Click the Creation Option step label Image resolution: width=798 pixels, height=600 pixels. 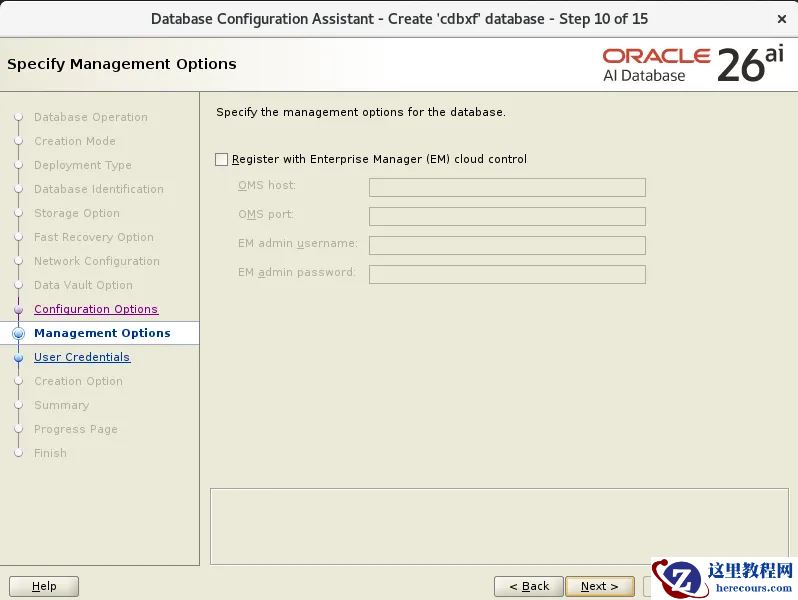78,381
